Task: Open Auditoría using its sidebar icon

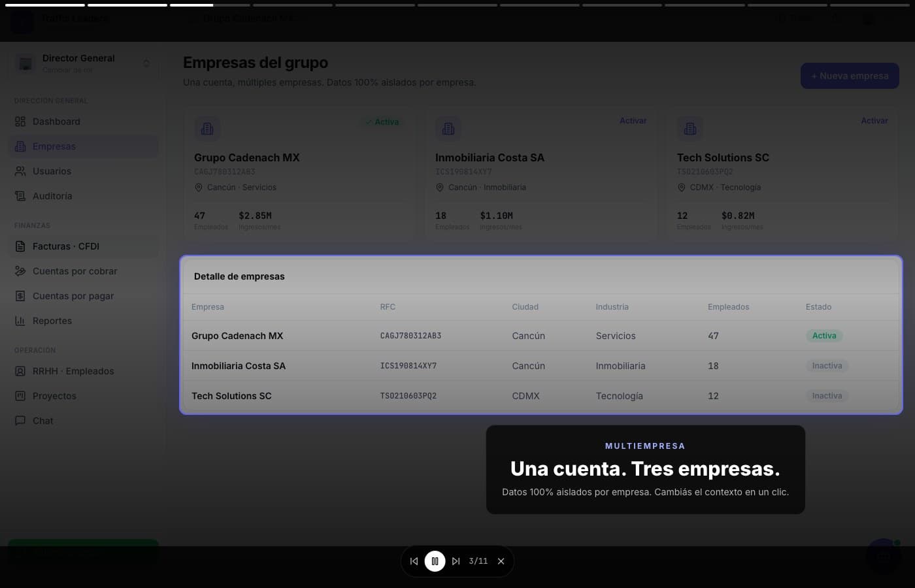Action: coord(20,196)
